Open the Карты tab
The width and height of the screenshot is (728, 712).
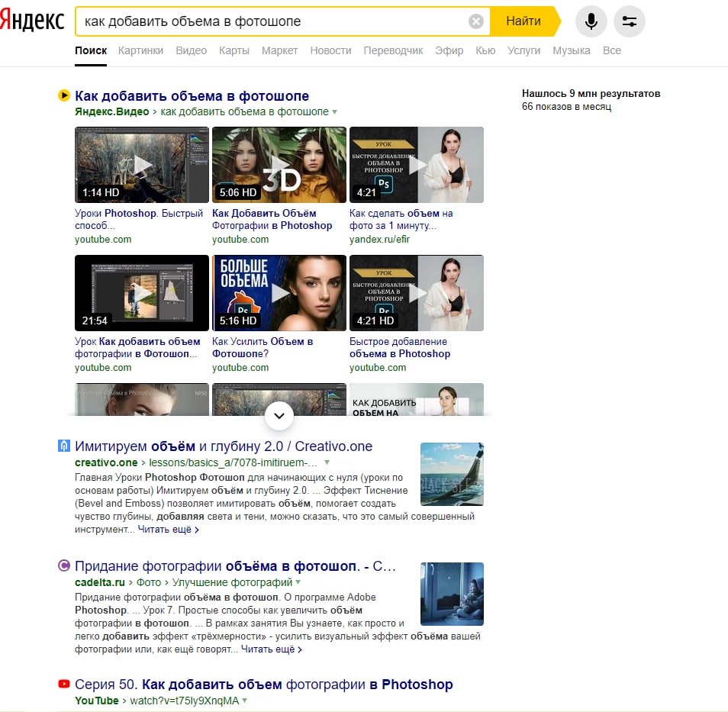tap(234, 50)
